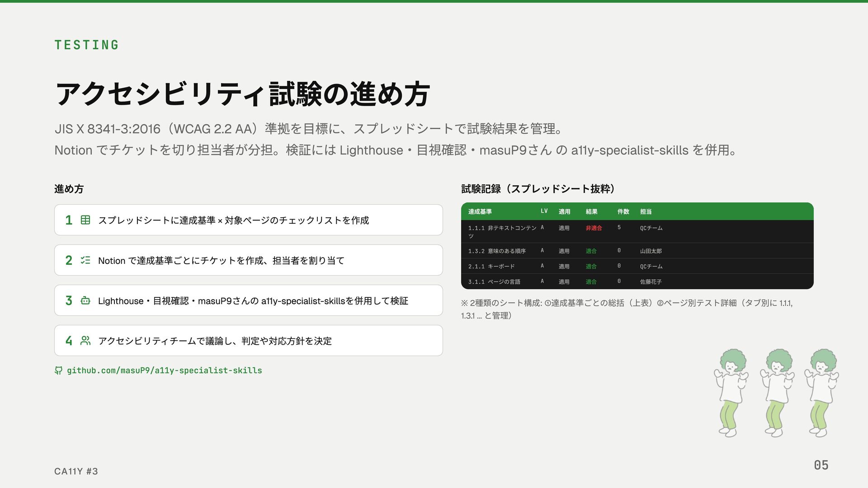Click the 佐藤花子 assignee cell

651,282
